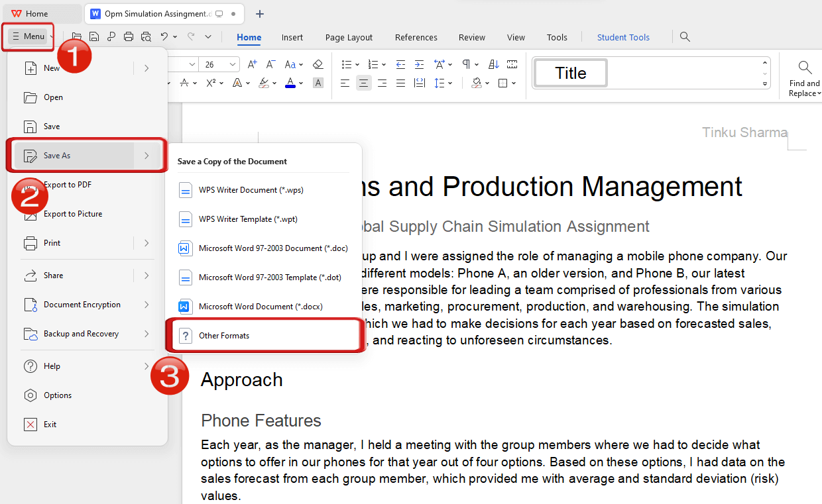Viewport: 822px width, 504px height.
Task: Click the distributed alignment icon
Action: 419,83
